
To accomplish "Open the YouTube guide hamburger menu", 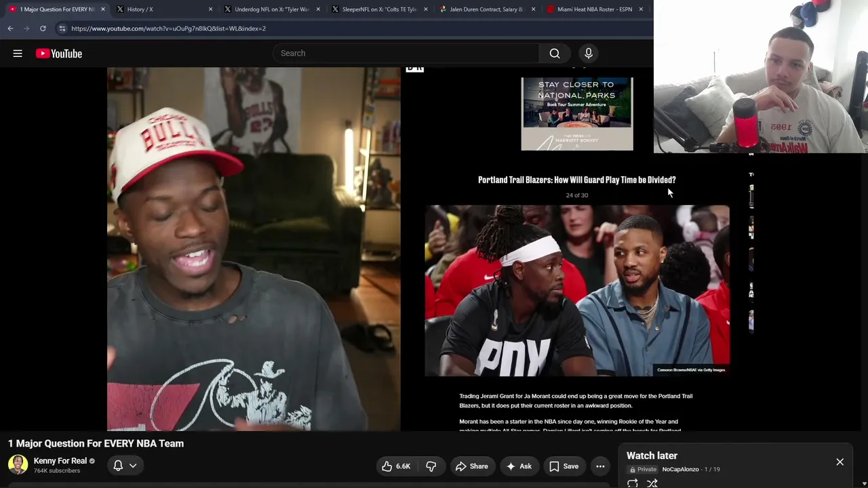I will pos(18,54).
